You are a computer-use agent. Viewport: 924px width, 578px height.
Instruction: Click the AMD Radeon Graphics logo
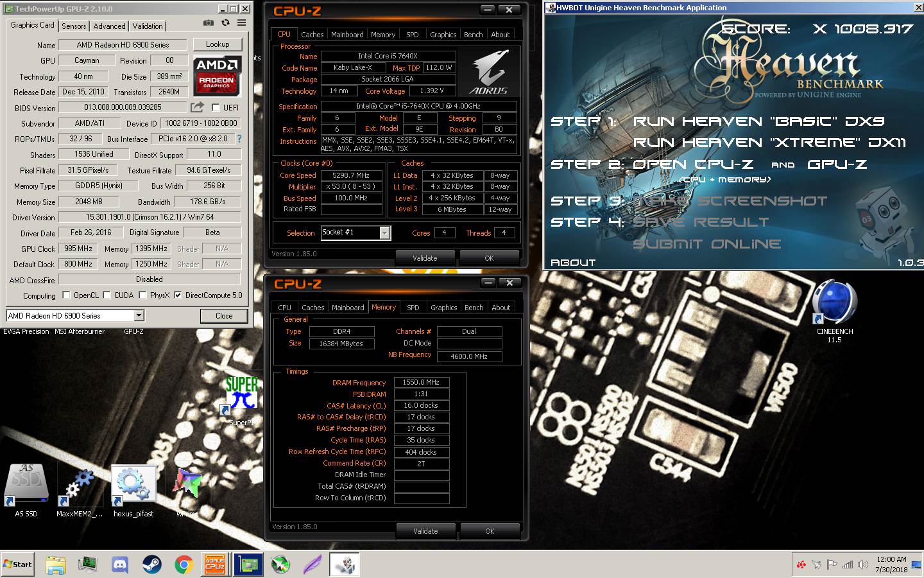[x=217, y=75]
